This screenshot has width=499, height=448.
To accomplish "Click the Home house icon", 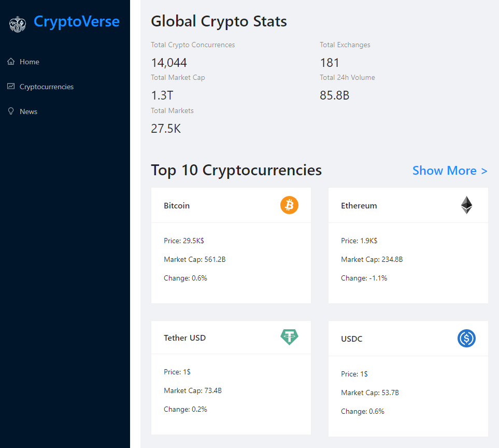I will (x=11, y=62).
